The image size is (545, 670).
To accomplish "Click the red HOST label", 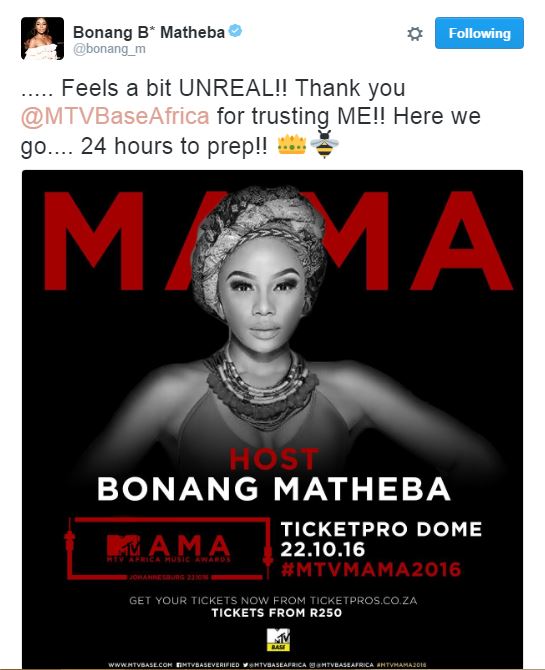I will coord(274,459).
